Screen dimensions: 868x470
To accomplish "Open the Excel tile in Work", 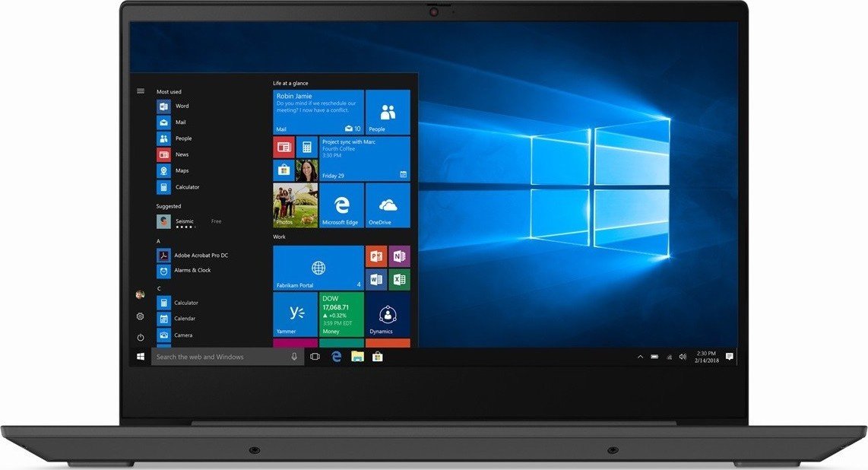I will click(x=399, y=280).
